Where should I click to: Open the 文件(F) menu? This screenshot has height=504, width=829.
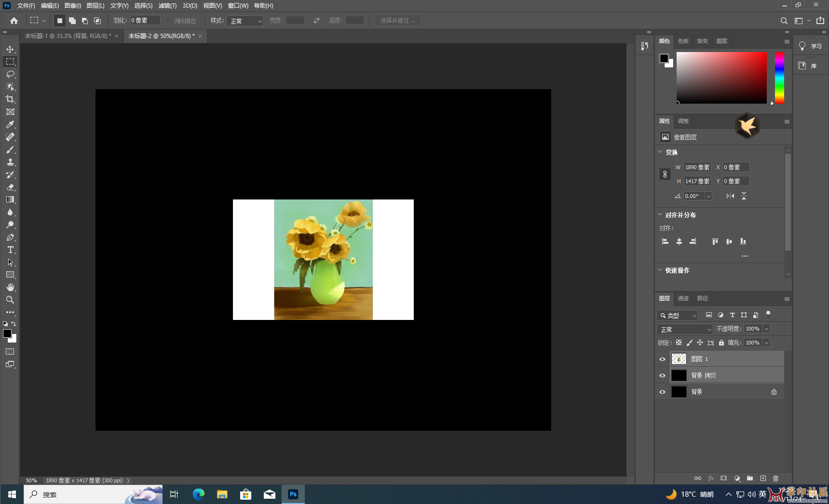point(26,6)
